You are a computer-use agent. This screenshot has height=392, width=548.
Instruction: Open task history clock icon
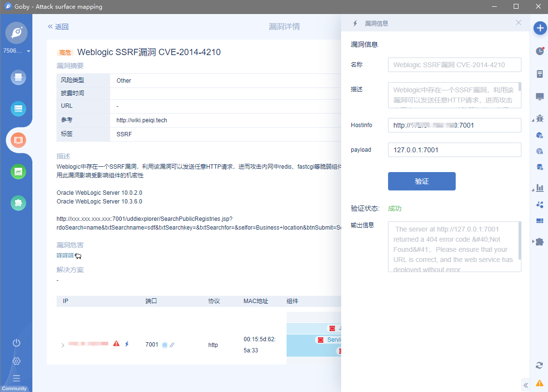coord(540,51)
